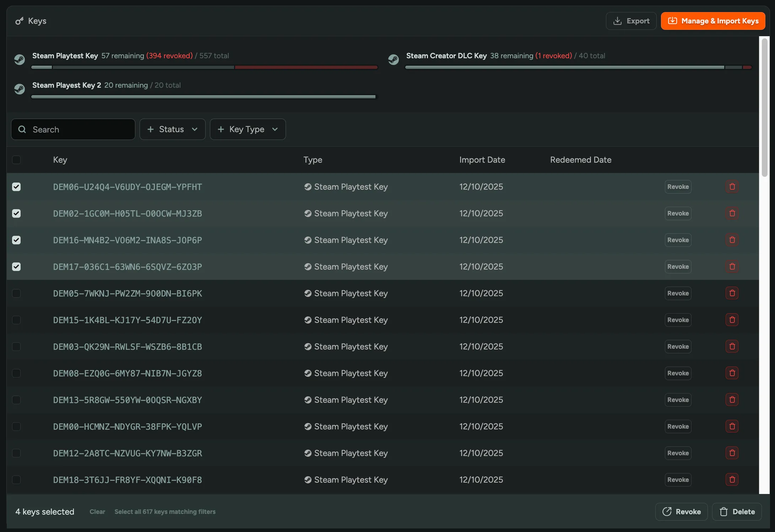Open the Key Type filter dropdown
Viewport: 775px width, 532px height.
248,129
